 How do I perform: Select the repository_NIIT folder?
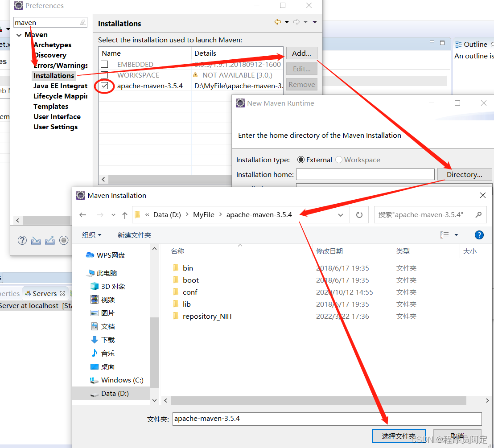202,316
